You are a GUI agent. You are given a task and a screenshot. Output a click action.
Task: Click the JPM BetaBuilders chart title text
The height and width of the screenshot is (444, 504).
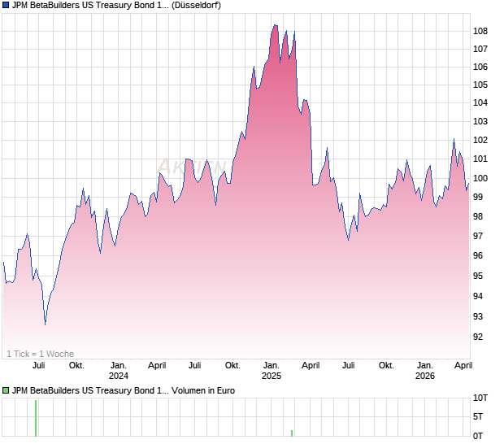click(89, 6)
